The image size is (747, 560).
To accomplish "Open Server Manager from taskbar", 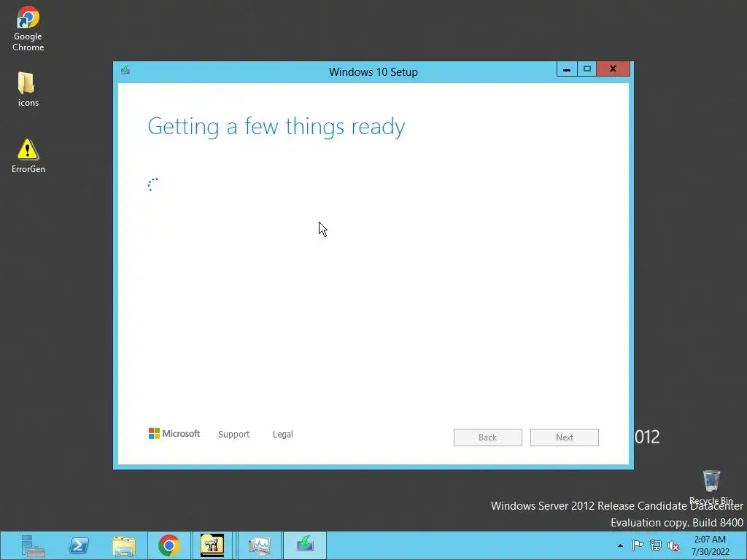I will (33, 545).
